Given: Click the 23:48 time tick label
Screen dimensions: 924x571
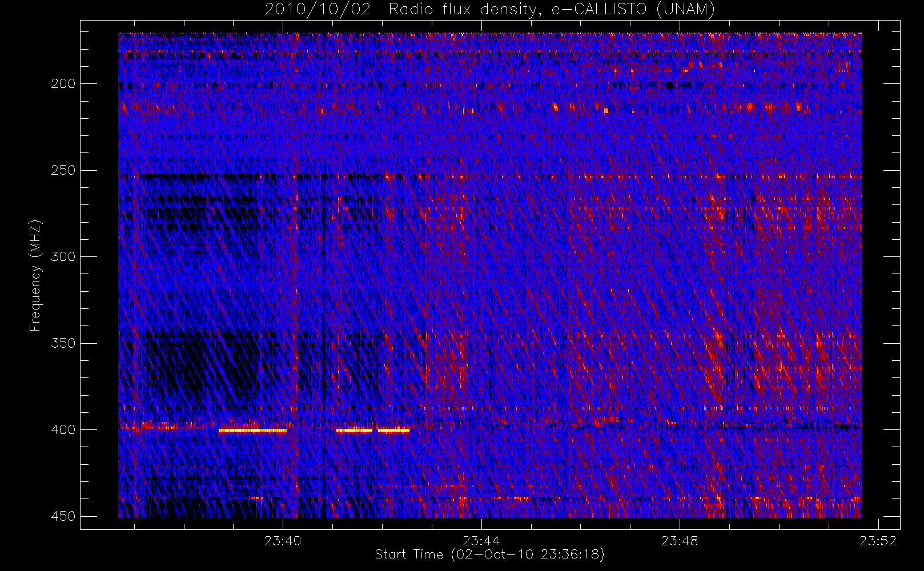Looking at the screenshot, I should click(x=679, y=541).
